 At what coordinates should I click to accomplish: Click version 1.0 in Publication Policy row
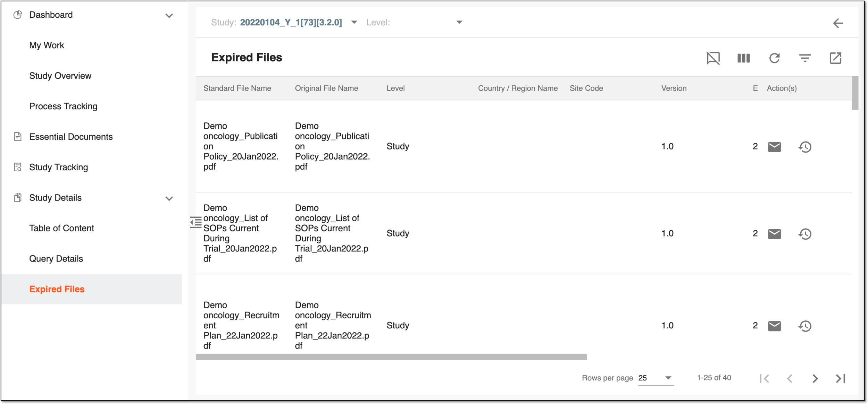[x=667, y=146]
